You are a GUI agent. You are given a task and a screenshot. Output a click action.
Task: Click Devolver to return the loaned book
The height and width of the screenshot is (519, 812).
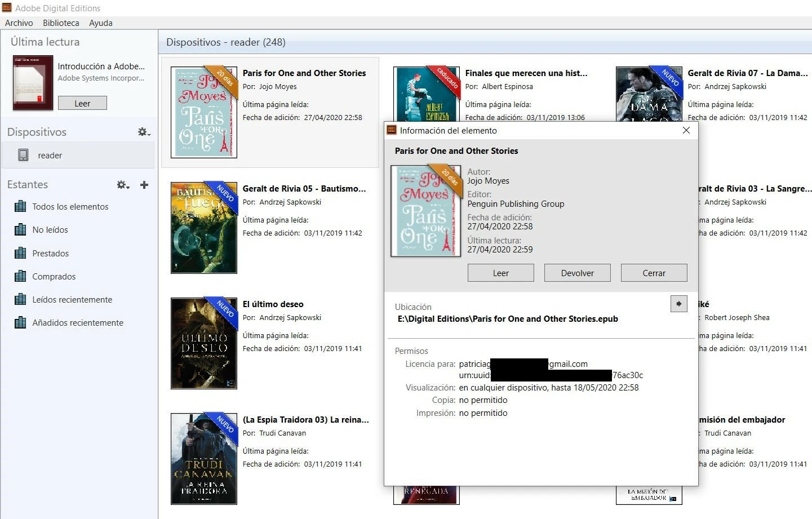coord(578,273)
